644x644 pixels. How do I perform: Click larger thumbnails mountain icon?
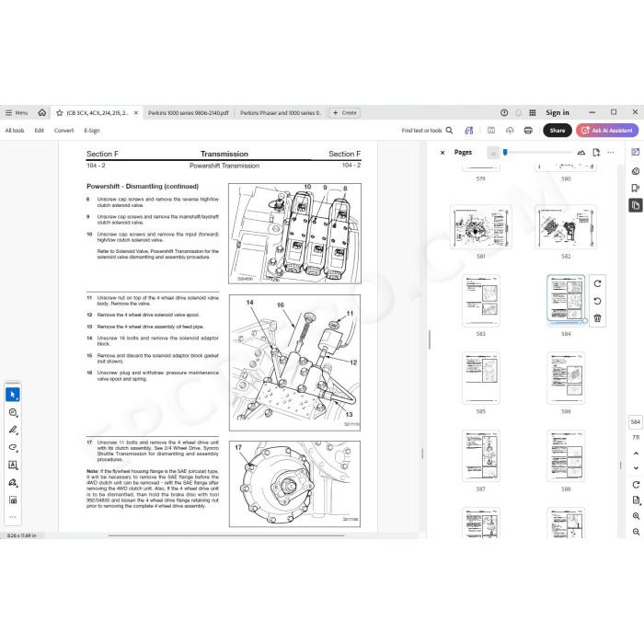click(x=581, y=153)
